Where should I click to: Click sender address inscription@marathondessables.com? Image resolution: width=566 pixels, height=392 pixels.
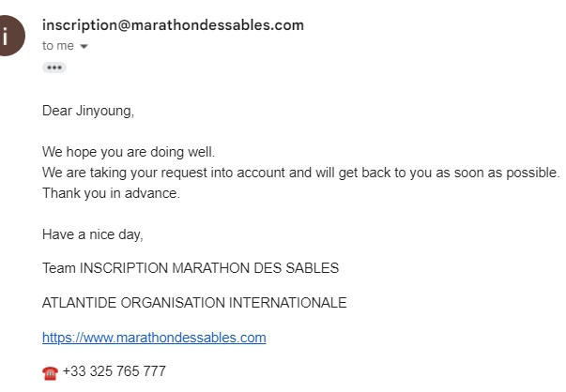[173, 25]
